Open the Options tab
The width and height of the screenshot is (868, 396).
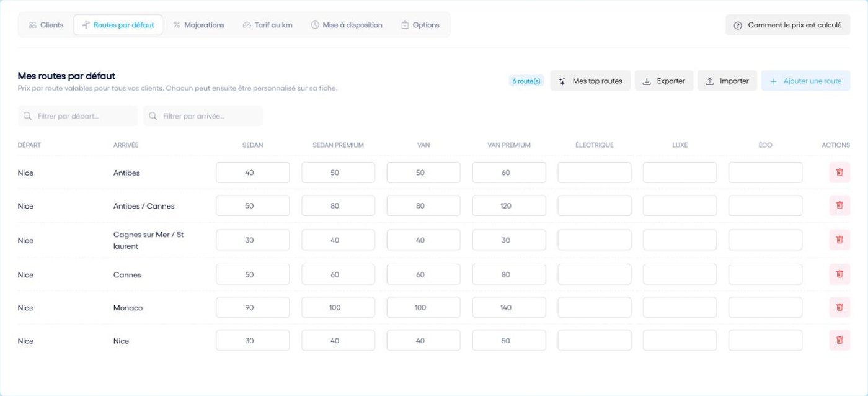pos(420,25)
